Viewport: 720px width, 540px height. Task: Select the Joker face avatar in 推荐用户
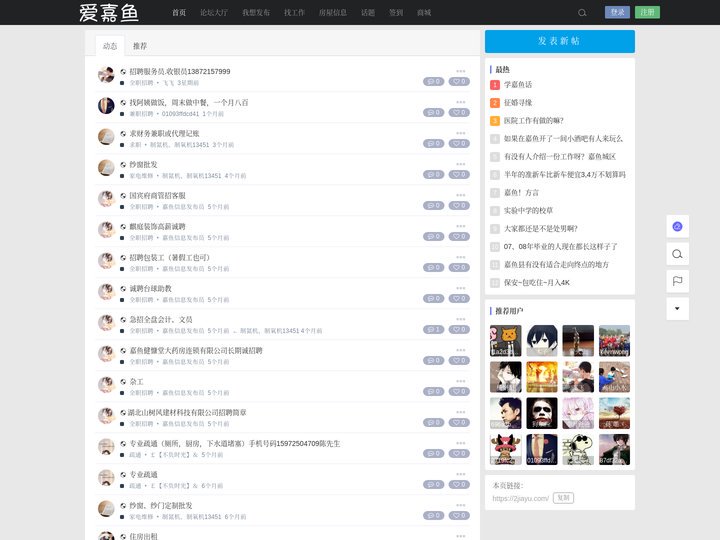542,413
